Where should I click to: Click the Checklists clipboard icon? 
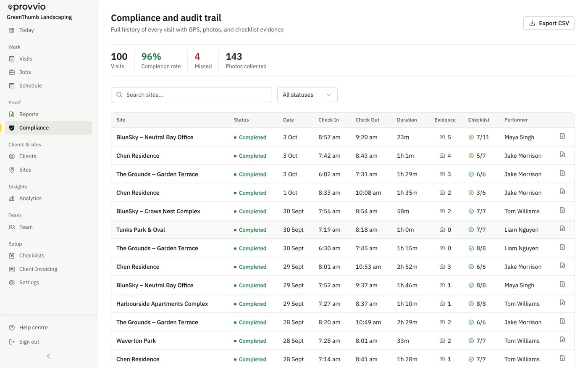pos(12,256)
